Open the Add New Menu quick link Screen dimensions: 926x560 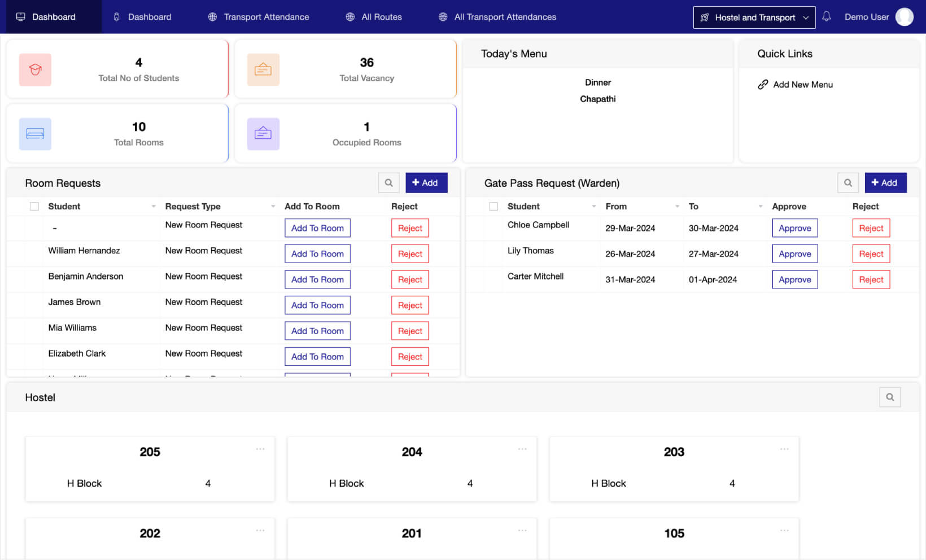pyautogui.click(x=802, y=85)
